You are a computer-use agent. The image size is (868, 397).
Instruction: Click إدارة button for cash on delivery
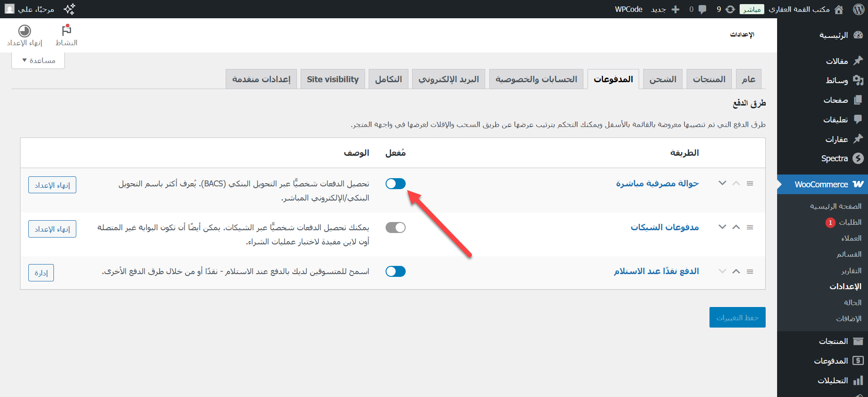click(x=41, y=273)
